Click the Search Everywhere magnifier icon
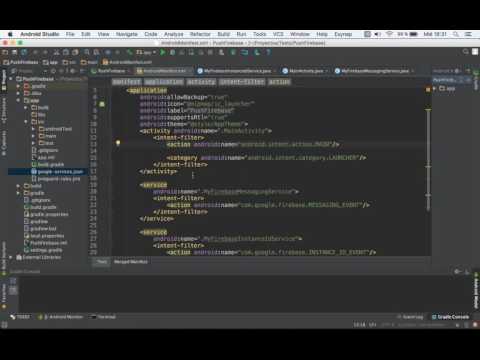Screen dimensions: 480x360 466,51
